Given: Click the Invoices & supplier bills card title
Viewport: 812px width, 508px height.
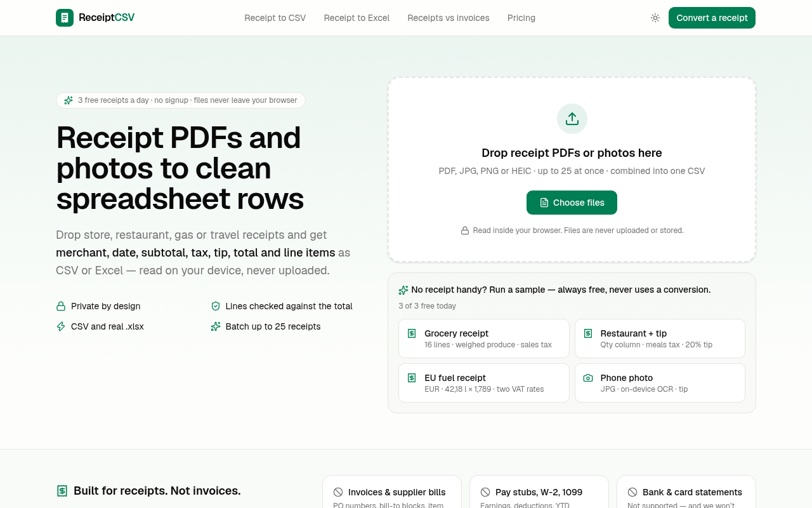Looking at the screenshot, I should pyautogui.click(x=397, y=492).
